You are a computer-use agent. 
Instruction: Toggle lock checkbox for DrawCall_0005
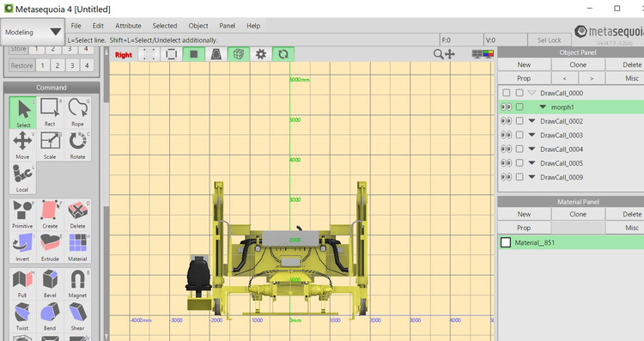point(519,163)
